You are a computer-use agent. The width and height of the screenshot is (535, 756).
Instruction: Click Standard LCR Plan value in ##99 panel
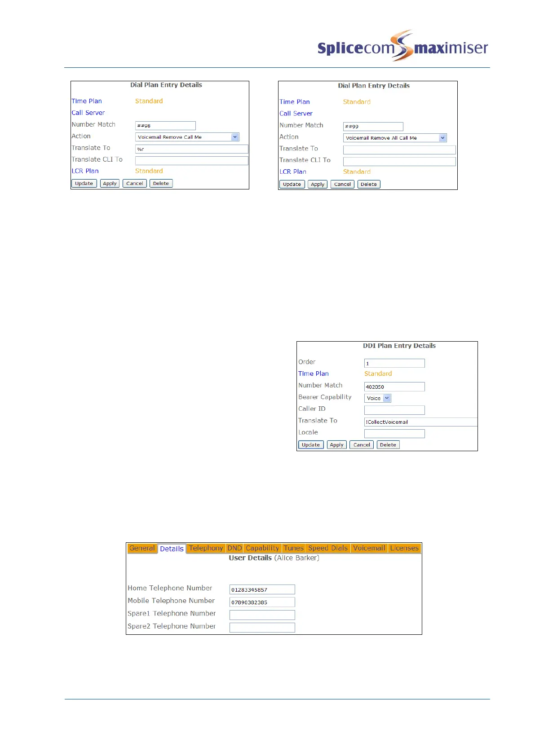pos(357,172)
